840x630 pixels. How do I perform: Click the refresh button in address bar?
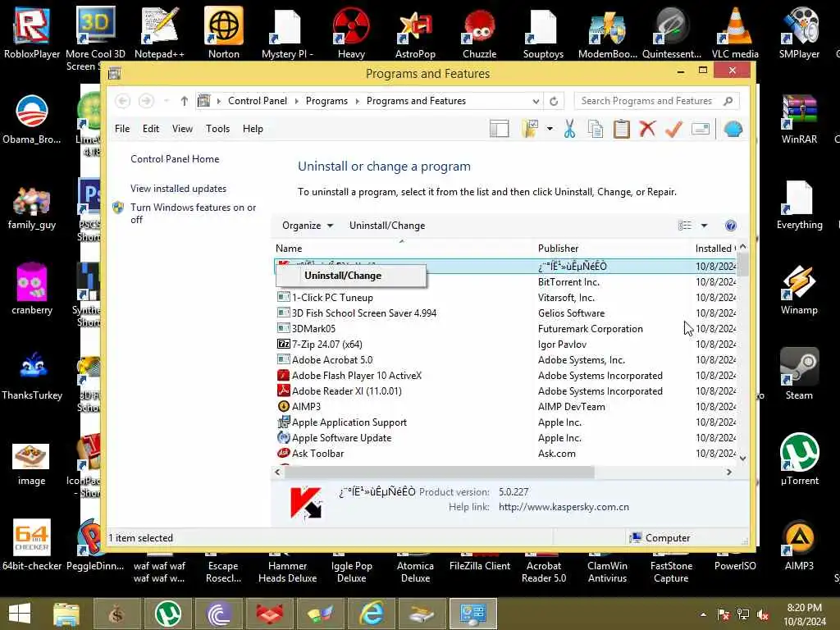[x=554, y=101]
